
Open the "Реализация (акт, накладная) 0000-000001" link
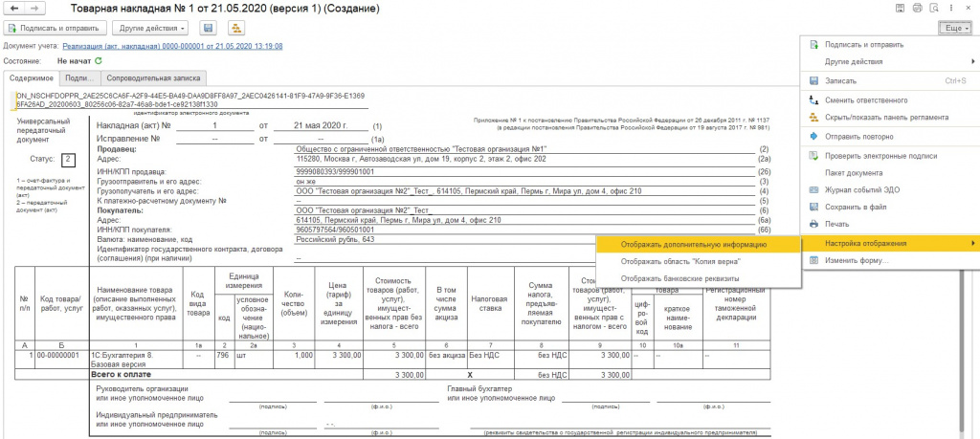point(173,46)
